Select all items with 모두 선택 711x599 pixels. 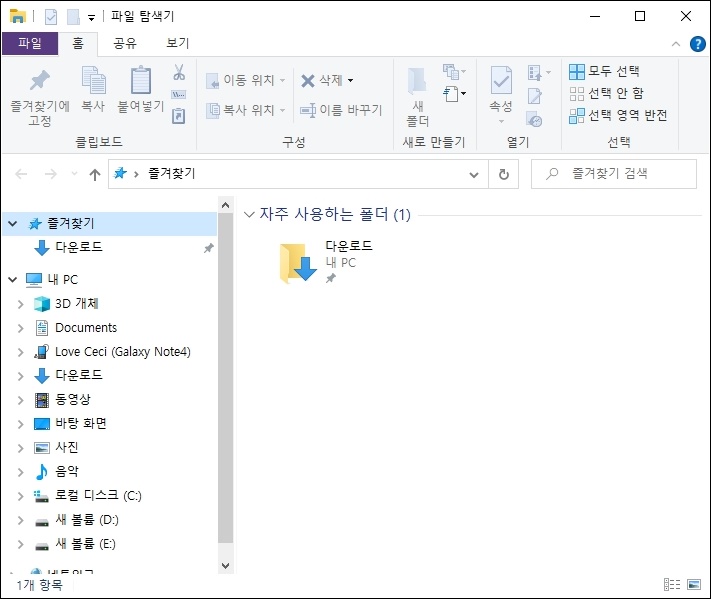pyautogui.click(x=604, y=71)
